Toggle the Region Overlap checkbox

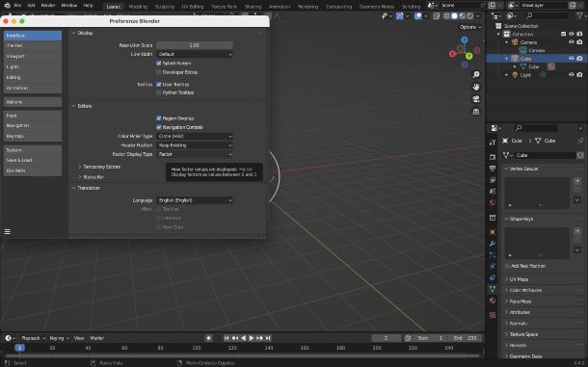point(159,118)
